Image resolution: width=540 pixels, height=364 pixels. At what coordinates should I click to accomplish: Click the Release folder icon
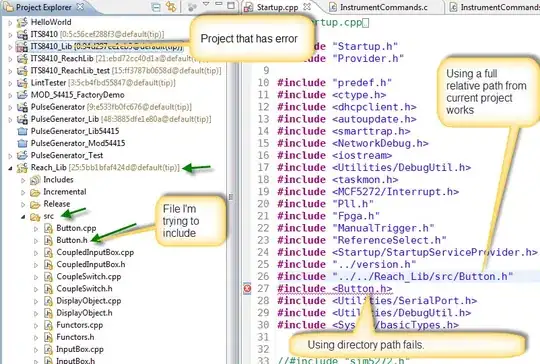[35, 204]
